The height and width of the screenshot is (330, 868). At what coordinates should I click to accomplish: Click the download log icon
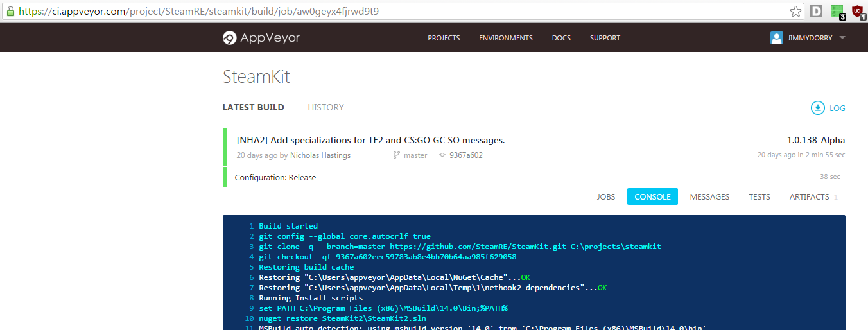817,108
